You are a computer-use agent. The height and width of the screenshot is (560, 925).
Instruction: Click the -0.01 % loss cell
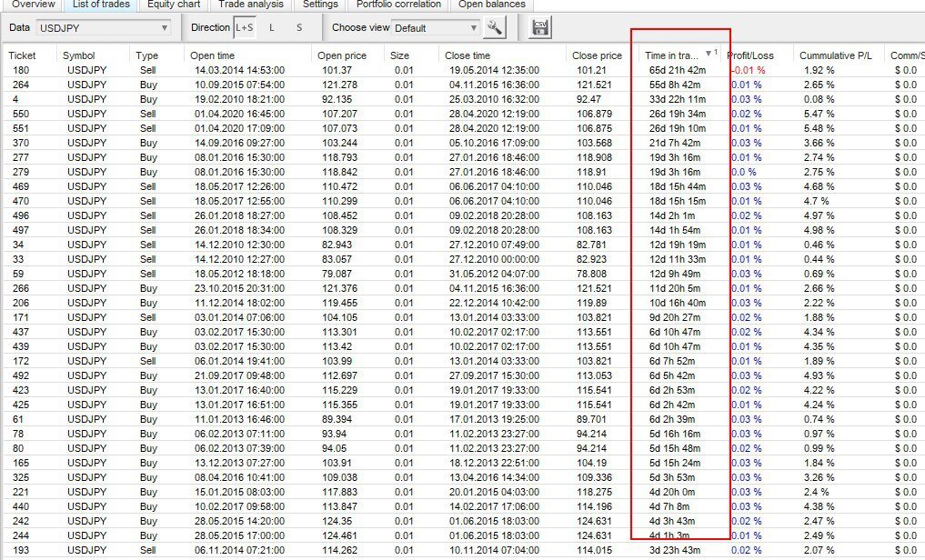coord(748,70)
